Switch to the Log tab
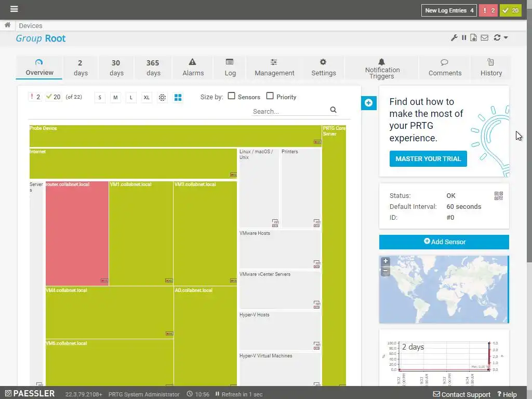Viewport: 532px width, 399px height. pyautogui.click(x=230, y=68)
